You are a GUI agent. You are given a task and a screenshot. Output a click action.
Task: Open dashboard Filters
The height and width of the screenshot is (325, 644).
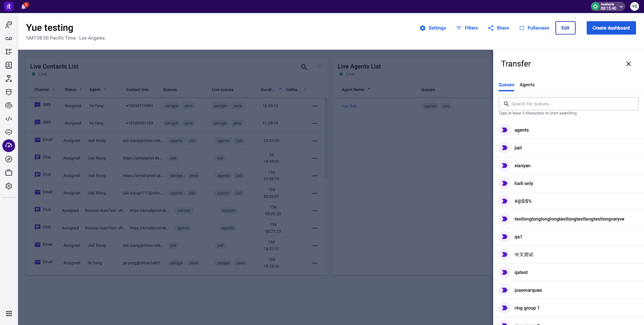(467, 28)
